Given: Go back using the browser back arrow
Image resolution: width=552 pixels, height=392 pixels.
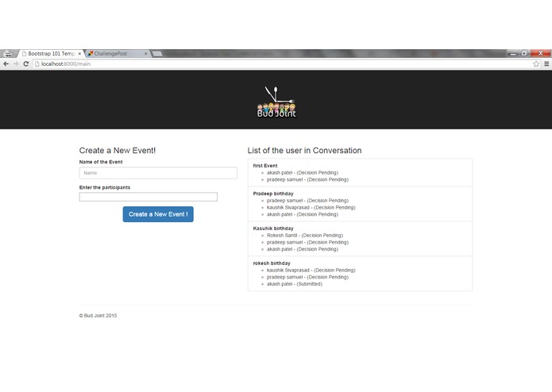Looking at the screenshot, I should 6,63.
